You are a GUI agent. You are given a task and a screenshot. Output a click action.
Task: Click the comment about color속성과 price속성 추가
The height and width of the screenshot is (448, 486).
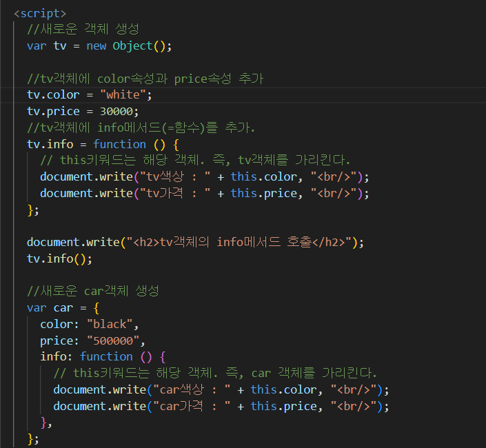[145, 79]
